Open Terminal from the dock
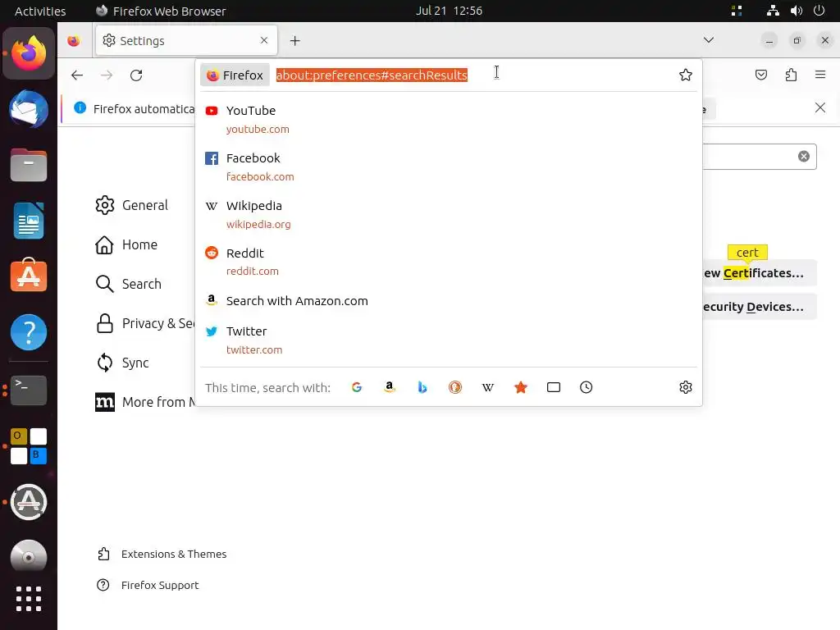 click(x=29, y=390)
